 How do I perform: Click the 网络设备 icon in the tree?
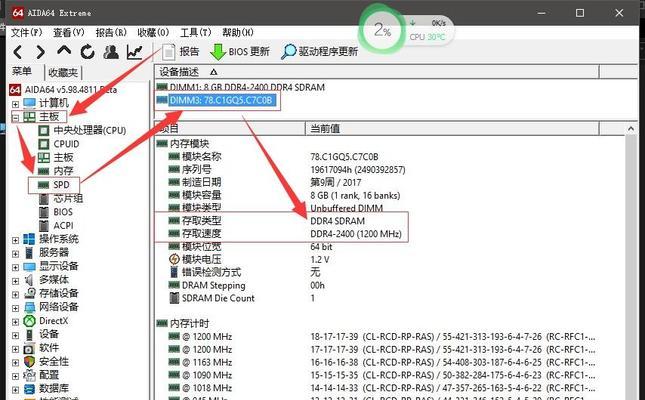(x=30, y=307)
